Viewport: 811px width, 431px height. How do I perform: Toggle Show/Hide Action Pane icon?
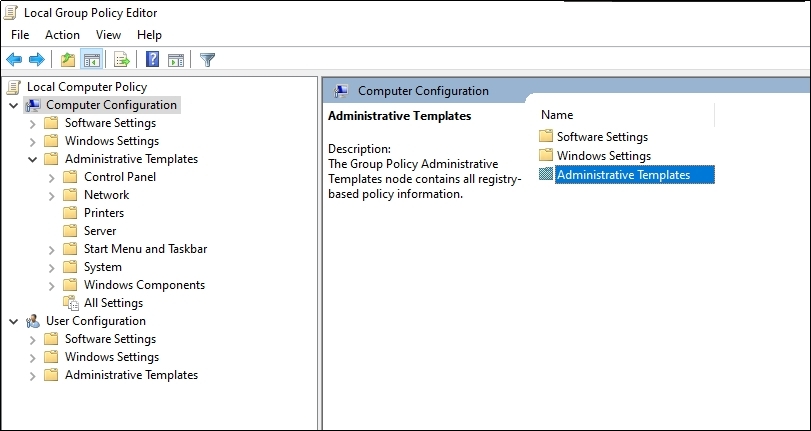pyautogui.click(x=176, y=60)
